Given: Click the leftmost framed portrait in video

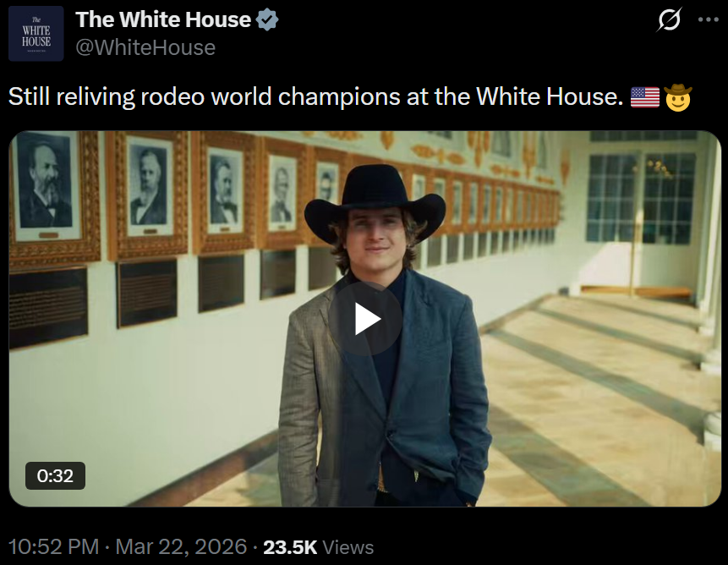Looking at the screenshot, I should [x=46, y=184].
